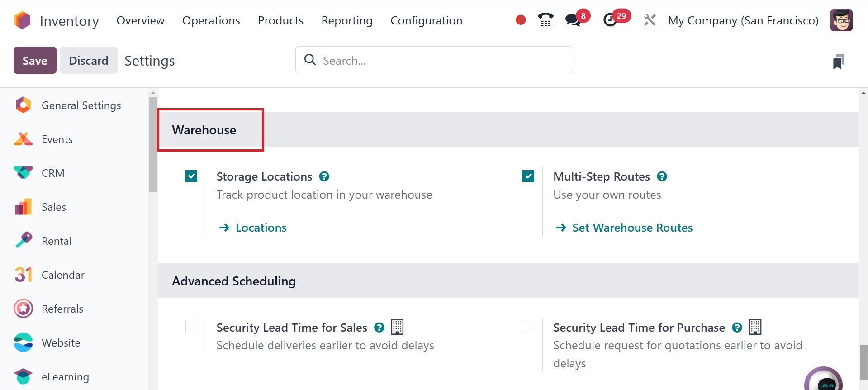Screen dimensions: 868x390
Task: Disable the Storage Locations checkbox
Action: [191, 176]
